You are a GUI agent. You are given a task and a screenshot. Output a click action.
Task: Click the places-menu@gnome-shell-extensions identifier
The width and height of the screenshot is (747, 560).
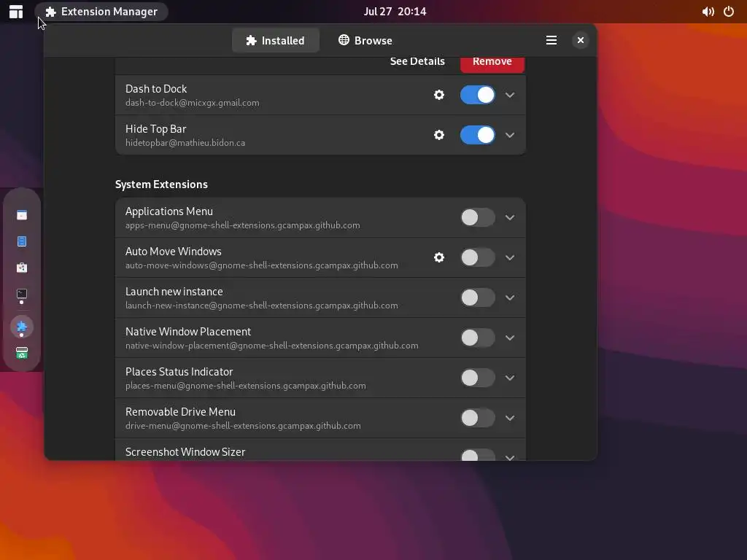pyautogui.click(x=246, y=385)
